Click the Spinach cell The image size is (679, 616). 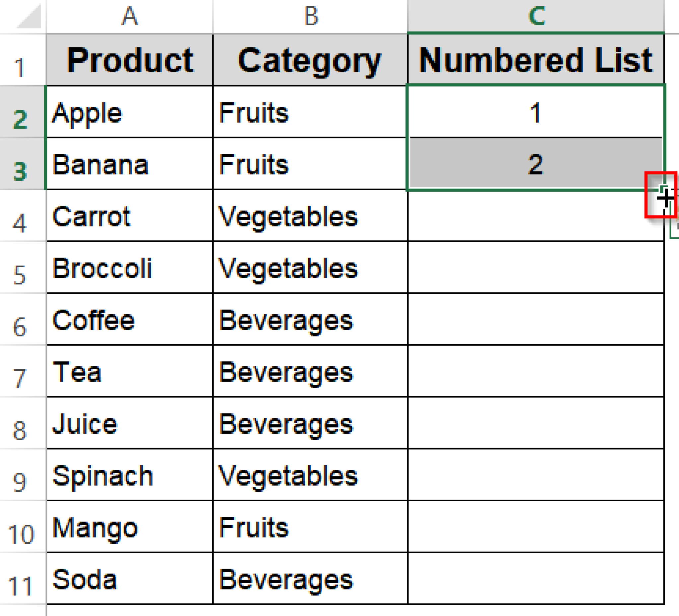point(130,475)
